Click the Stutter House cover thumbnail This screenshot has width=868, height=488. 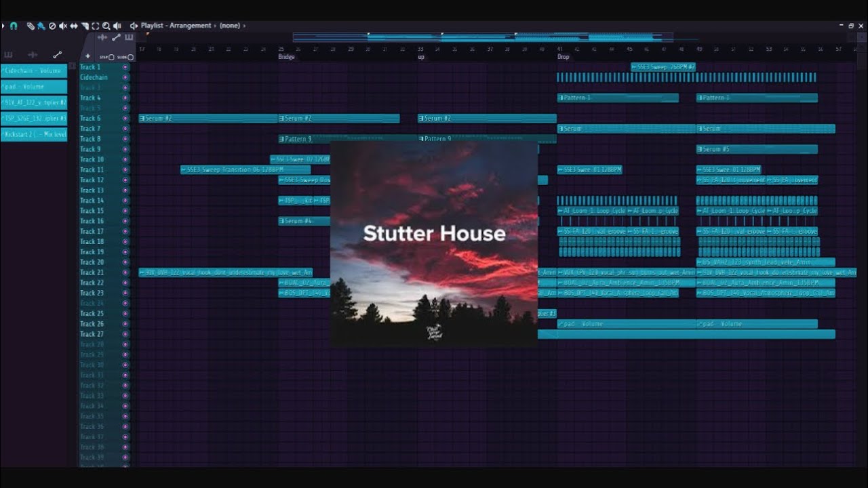pyautogui.click(x=434, y=244)
